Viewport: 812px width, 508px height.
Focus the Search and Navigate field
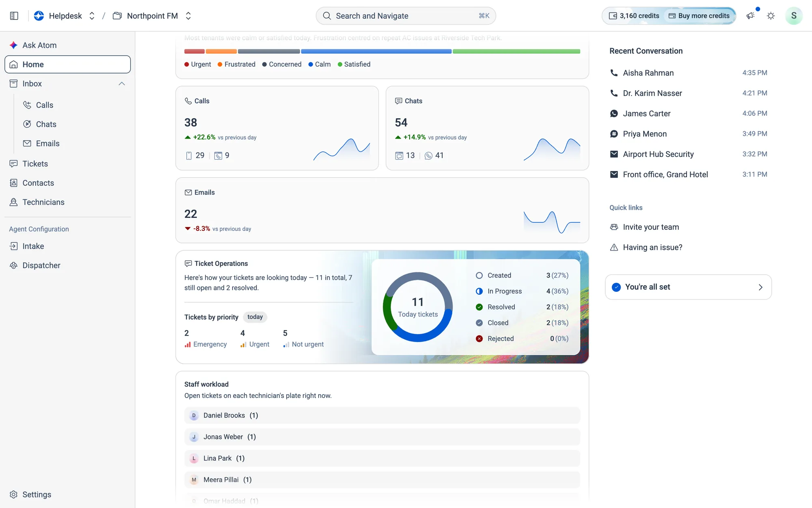coord(406,16)
